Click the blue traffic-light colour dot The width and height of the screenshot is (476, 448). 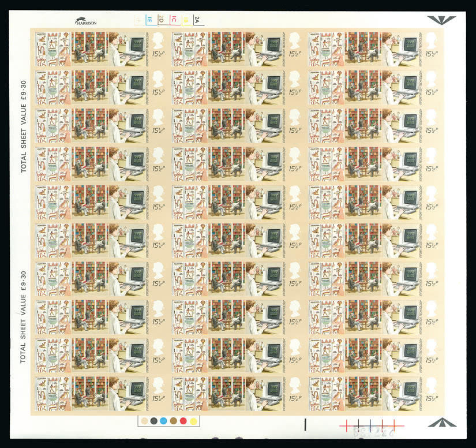(163, 421)
